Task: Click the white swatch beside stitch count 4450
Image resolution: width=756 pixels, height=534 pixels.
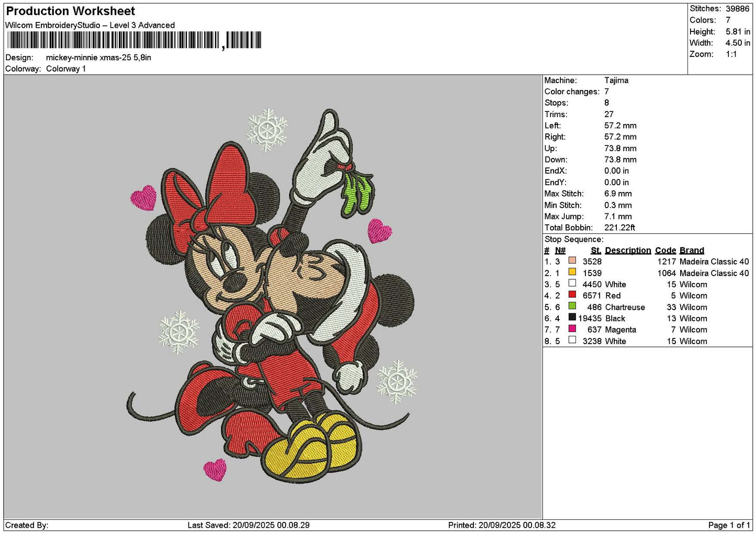Action: click(572, 283)
